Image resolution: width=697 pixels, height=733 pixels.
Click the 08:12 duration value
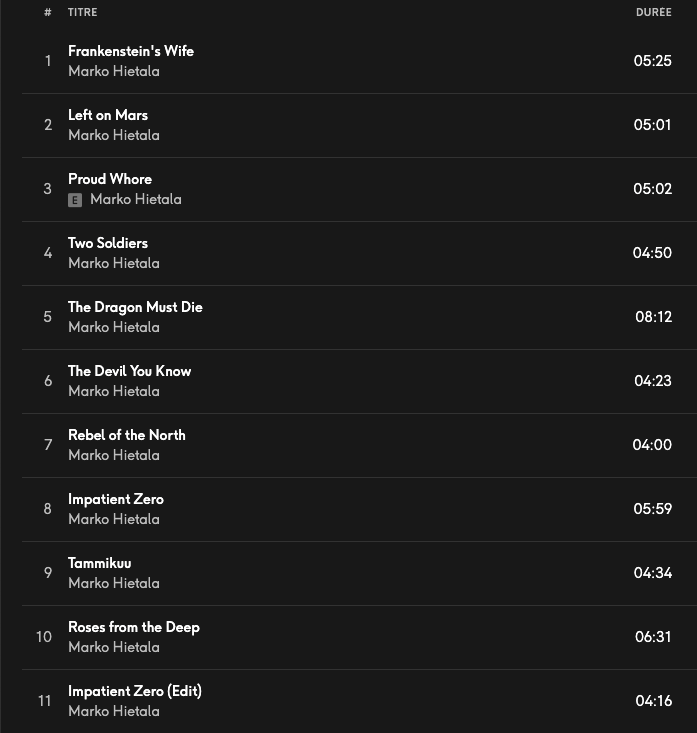(653, 317)
